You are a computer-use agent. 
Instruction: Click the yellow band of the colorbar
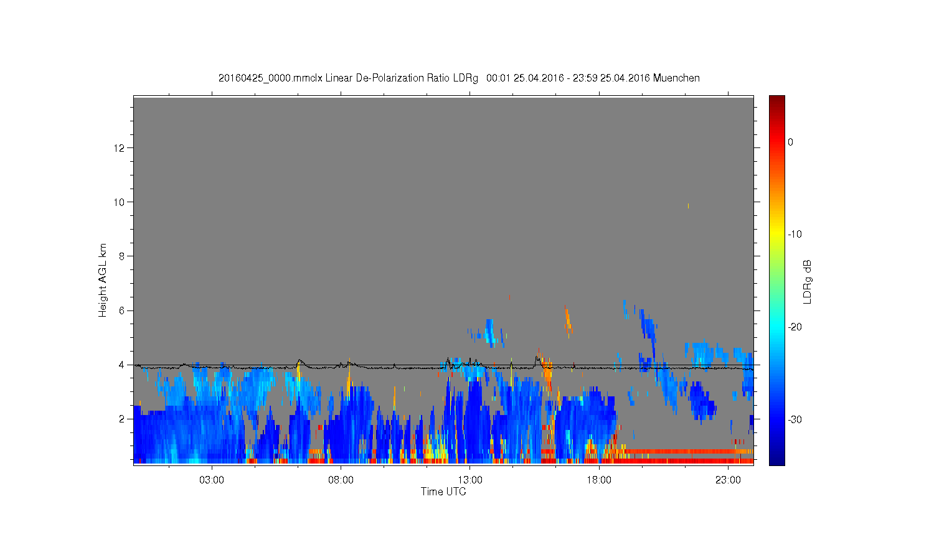click(776, 235)
